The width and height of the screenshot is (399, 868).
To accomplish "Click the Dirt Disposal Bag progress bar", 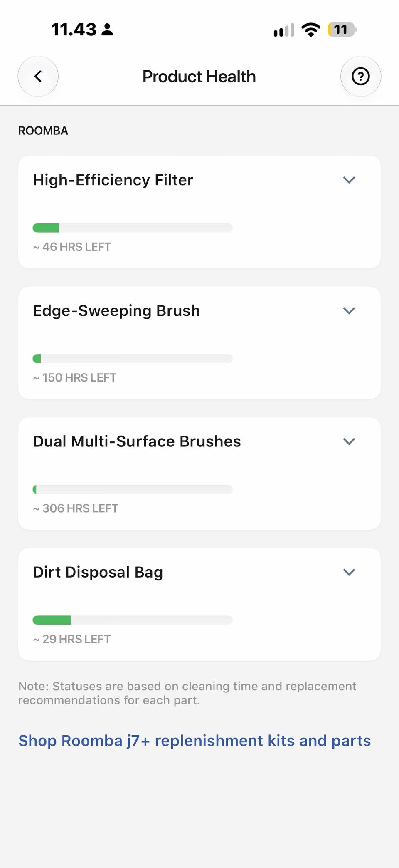I will coord(133,620).
